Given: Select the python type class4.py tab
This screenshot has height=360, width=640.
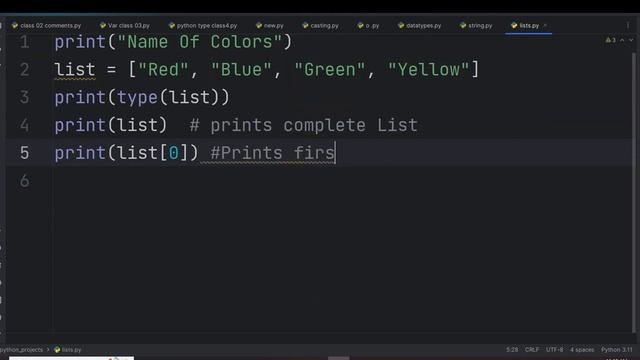Looking at the screenshot, I should [203, 25].
